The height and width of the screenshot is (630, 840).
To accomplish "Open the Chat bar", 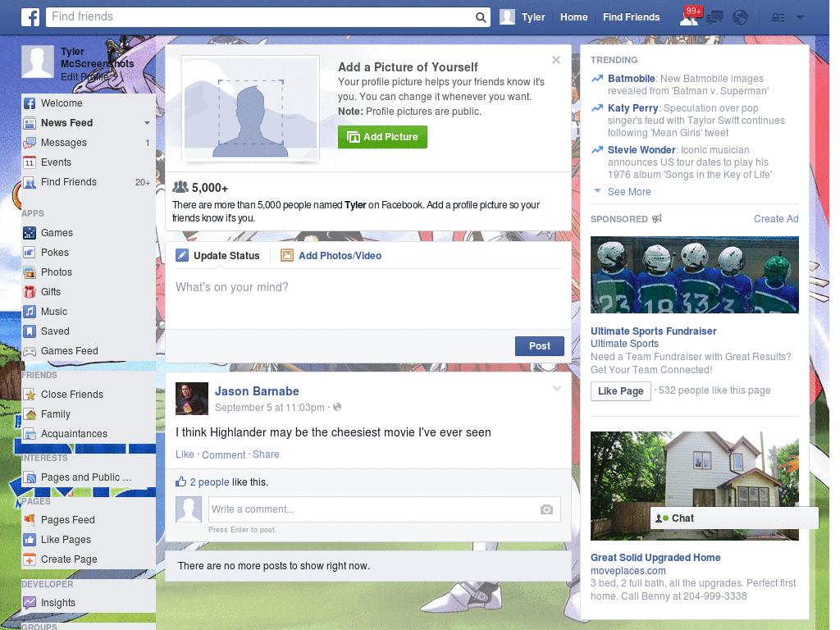I will click(734, 518).
